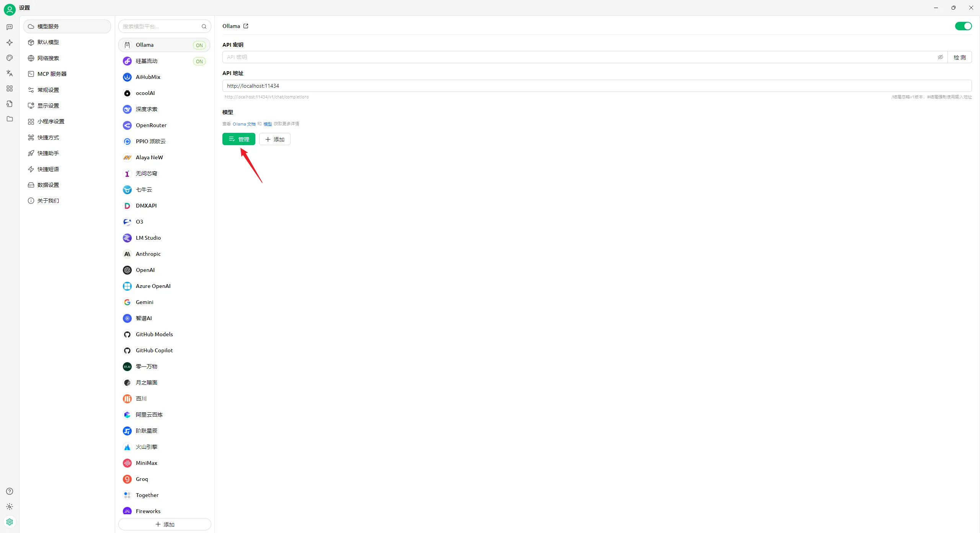This screenshot has width=980, height=533.
Task: Open the mini-apps grid icon in sidebar
Action: coord(10,88)
